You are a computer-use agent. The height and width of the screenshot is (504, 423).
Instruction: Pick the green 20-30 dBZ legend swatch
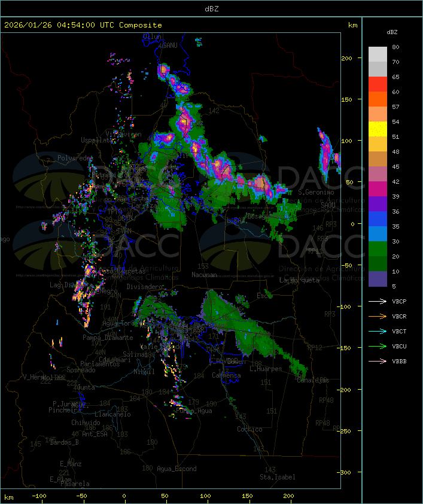coord(378,249)
